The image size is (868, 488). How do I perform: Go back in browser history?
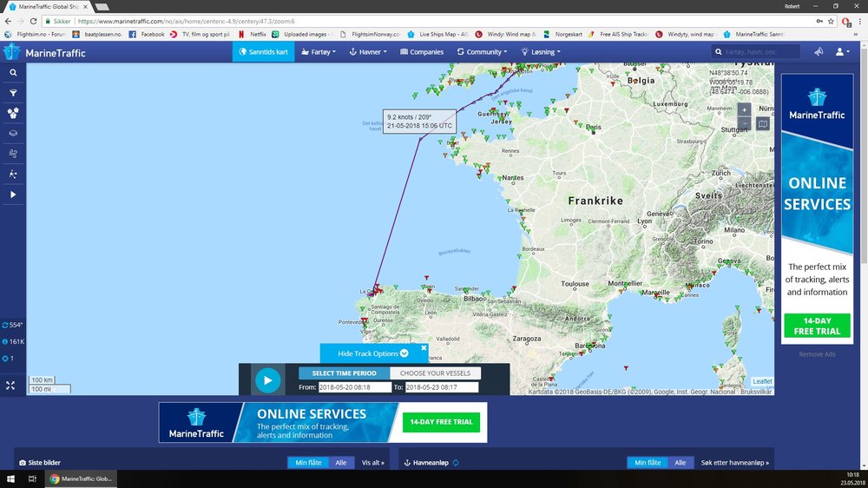[x=8, y=21]
